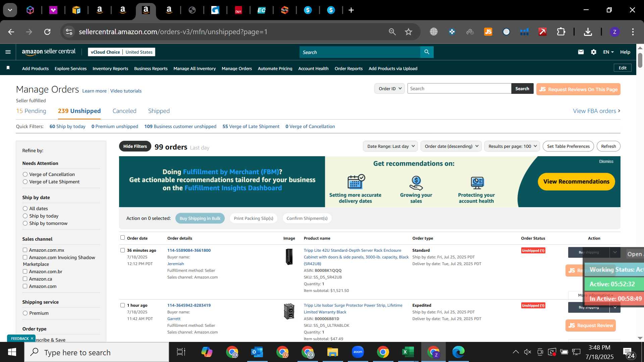Image resolution: width=644 pixels, height=362 pixels.
Task: Check the Amazon.com.mx sales channel box
Action: [x=25, y=250]
